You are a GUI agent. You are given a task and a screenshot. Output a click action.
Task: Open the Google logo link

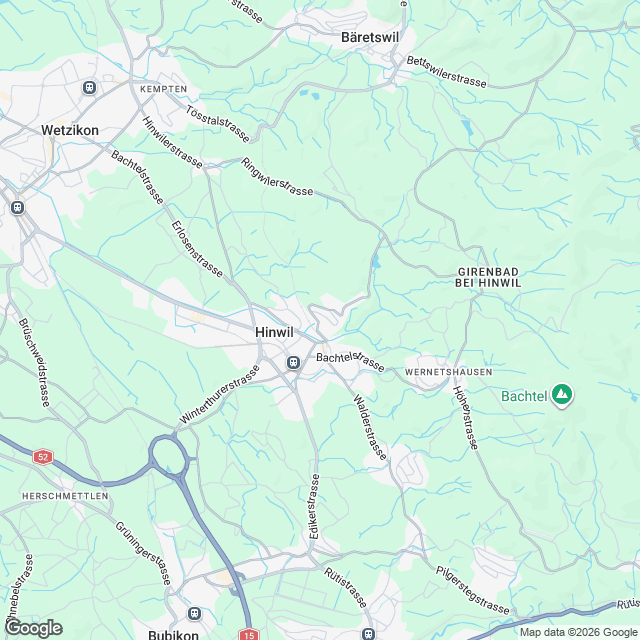34,629
